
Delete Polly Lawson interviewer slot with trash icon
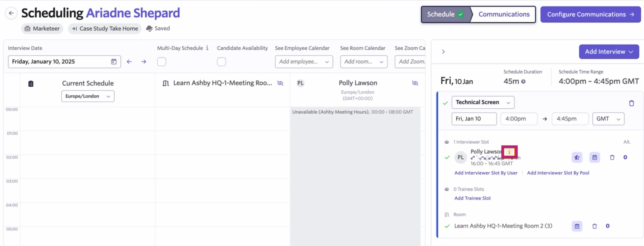612,157
